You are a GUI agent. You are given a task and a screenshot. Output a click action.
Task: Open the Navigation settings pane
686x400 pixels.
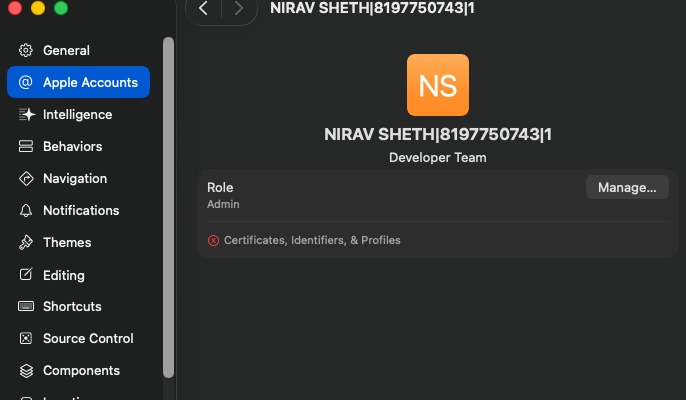coord(79,179)
